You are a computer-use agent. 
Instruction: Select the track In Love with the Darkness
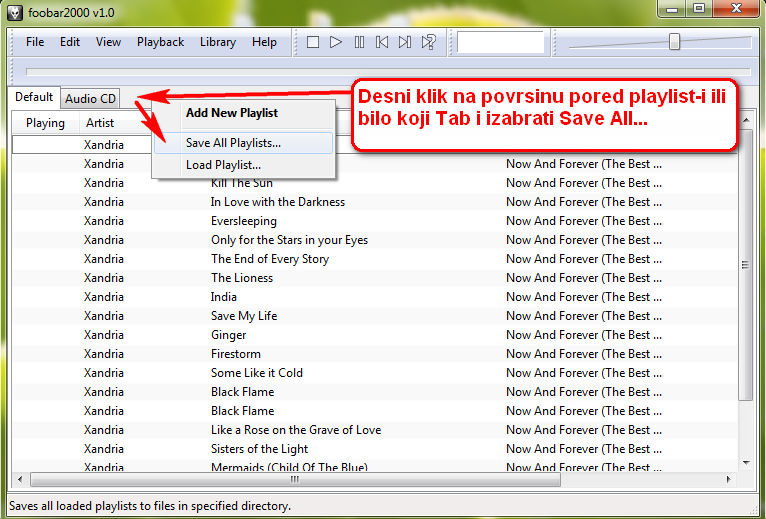point(277,202)
